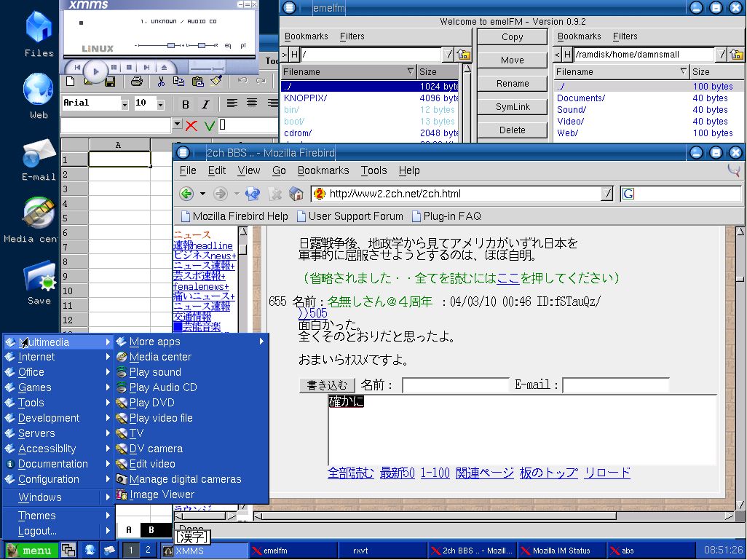Screen dimensions: 747x560
Task: Open the Files desktop icon
Action: click(39, 34)
